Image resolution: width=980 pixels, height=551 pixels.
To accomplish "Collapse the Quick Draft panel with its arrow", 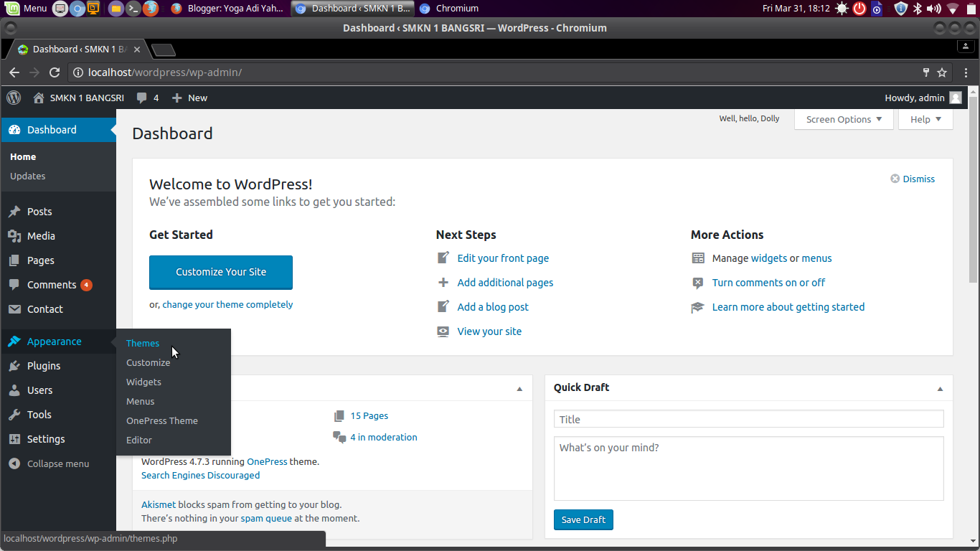I will click(940, 389).
